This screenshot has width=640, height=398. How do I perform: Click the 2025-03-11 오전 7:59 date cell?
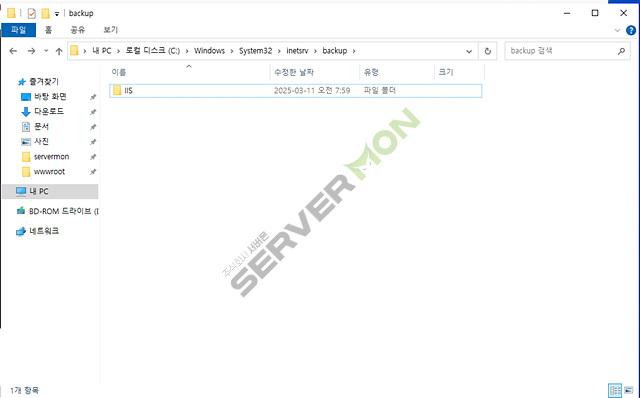(x=312, y=91)
